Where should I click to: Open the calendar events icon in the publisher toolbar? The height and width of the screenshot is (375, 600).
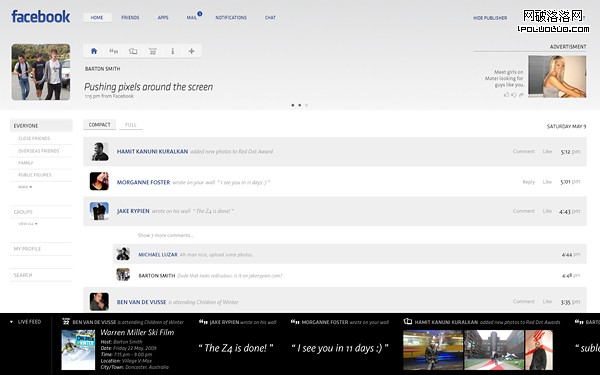153,51
